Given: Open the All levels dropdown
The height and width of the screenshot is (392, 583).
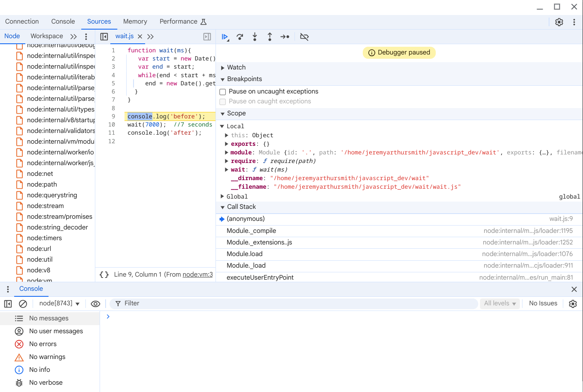Looking at the screenshot, I should click(500, 304).
